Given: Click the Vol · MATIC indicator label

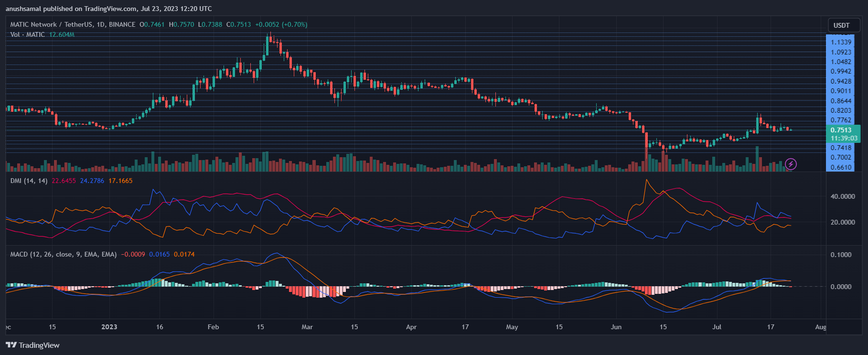Looking at the screenshot, I should tap(28, 34).
